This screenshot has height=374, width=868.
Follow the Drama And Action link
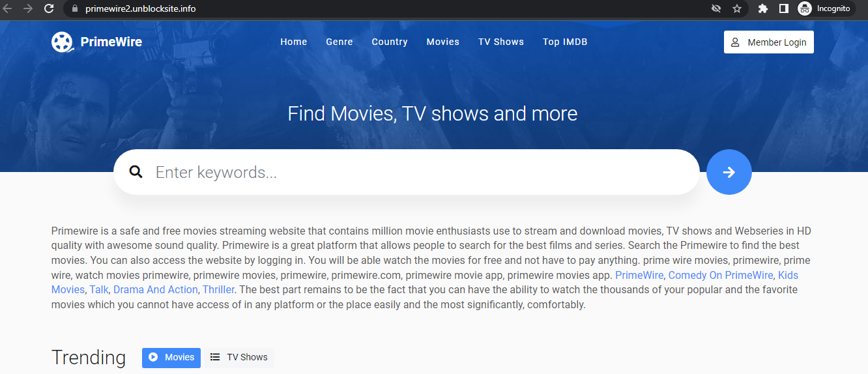coord(155,289)
